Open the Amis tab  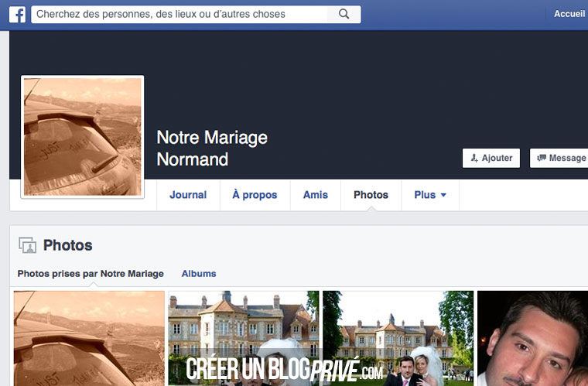(x=316, y=195)
